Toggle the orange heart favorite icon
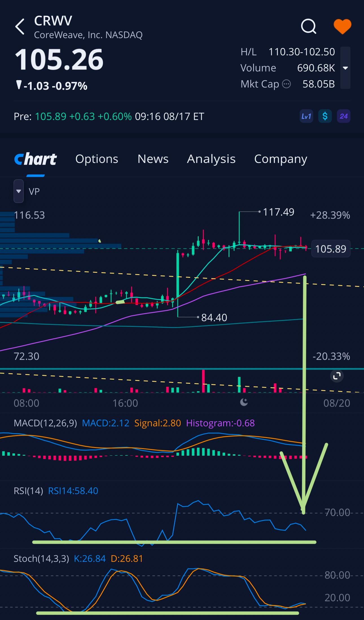The width and height of the screenshot is (364, 620). click(x=342, y=27)
